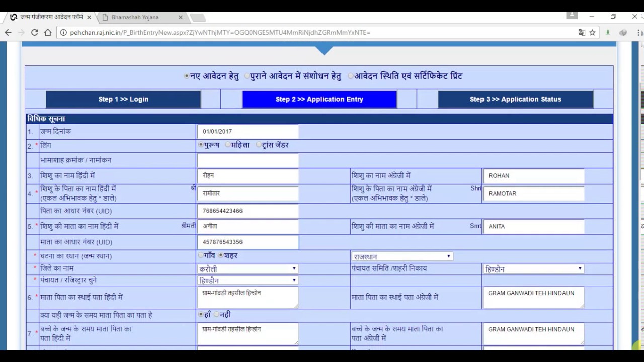644x362 pixels.
Task: Open the करौली district dropdown
Action: pyautogui.click(x=248, y=268)
